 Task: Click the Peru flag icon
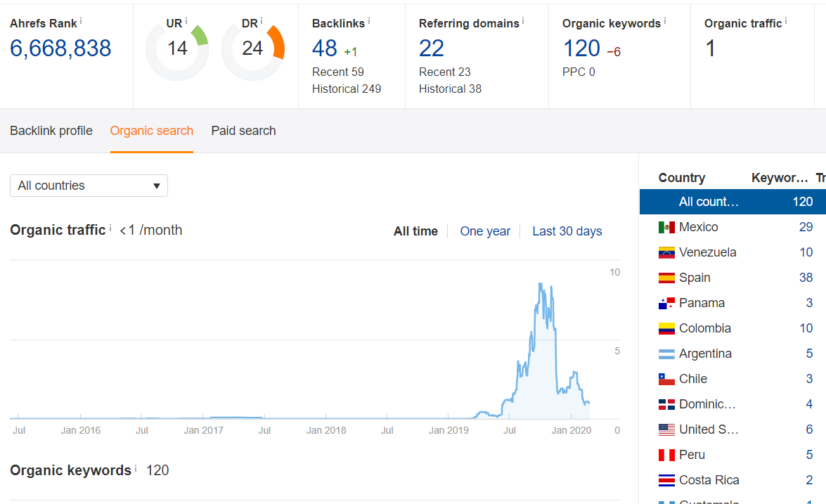tap(666, 455)
